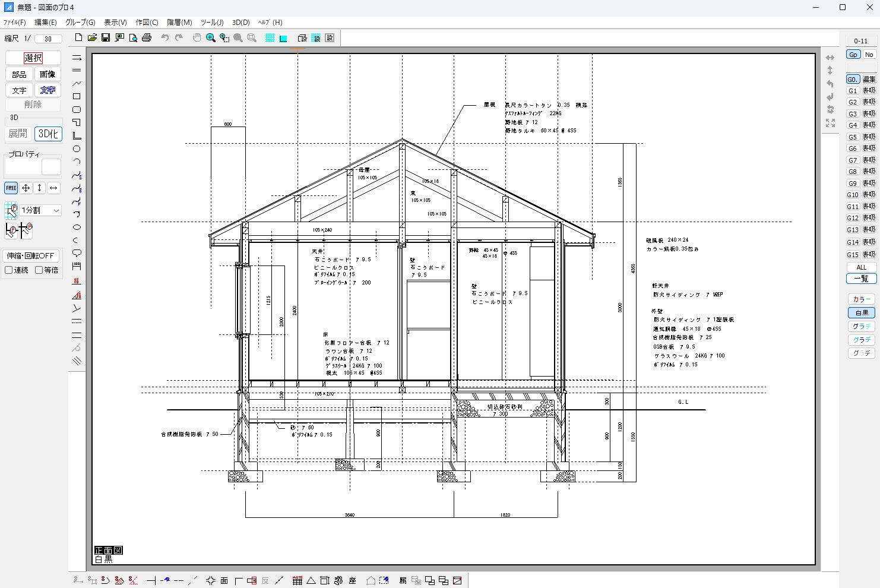Select the circle drawing tool
The width and height of the screenshot is (880, 588).
(77, 149)
